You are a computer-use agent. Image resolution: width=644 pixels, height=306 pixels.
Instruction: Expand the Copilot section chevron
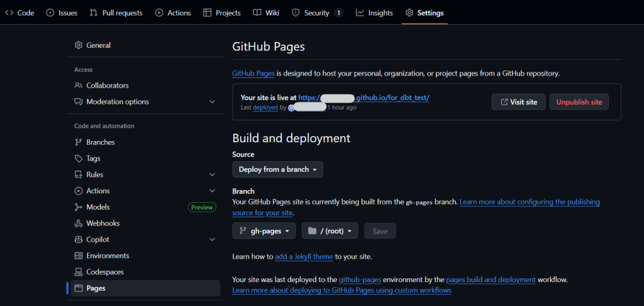click(x=212, y=239)
